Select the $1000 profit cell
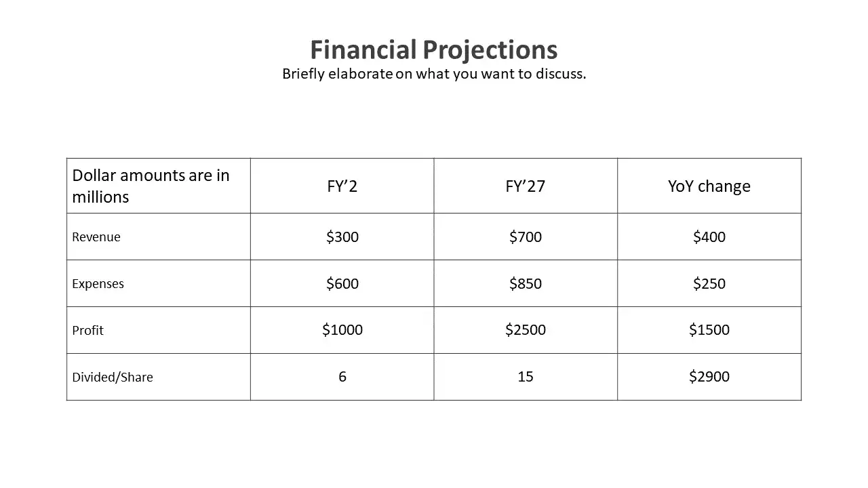This screenshot has width=868, height=488. tap(342, 330)
